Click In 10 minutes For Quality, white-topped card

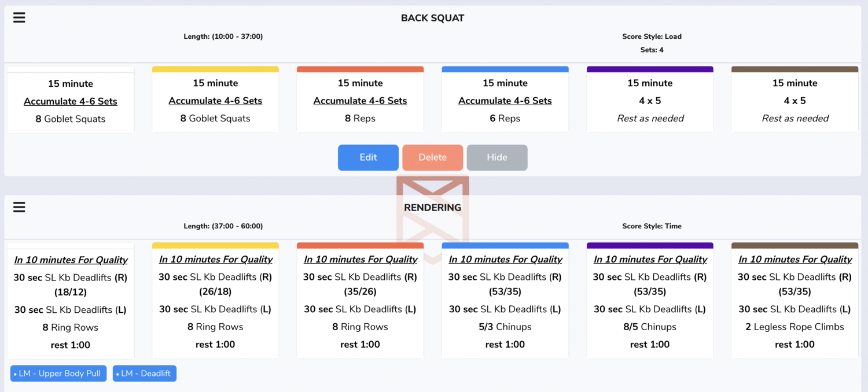(71, 260)
